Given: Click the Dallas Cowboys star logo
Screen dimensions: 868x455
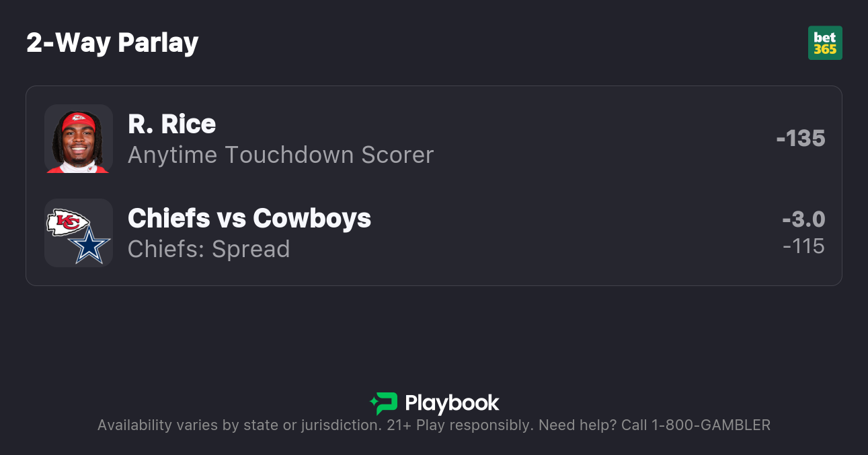Looking at the screenshot, I should click(x=89, y=246).
